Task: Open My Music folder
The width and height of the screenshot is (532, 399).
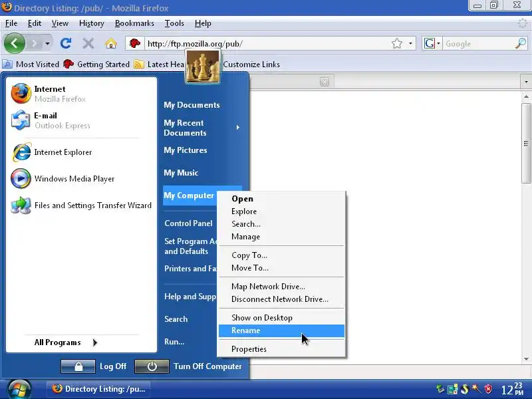Action: pyautogui.click(x=181, y=173)
